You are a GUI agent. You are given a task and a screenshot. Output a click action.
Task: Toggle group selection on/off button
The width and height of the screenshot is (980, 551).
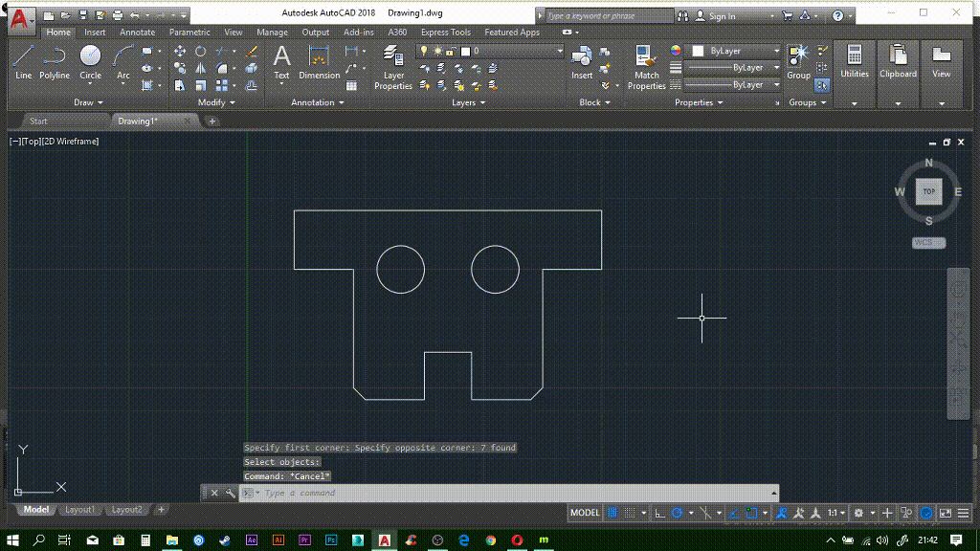coord(822,85)
